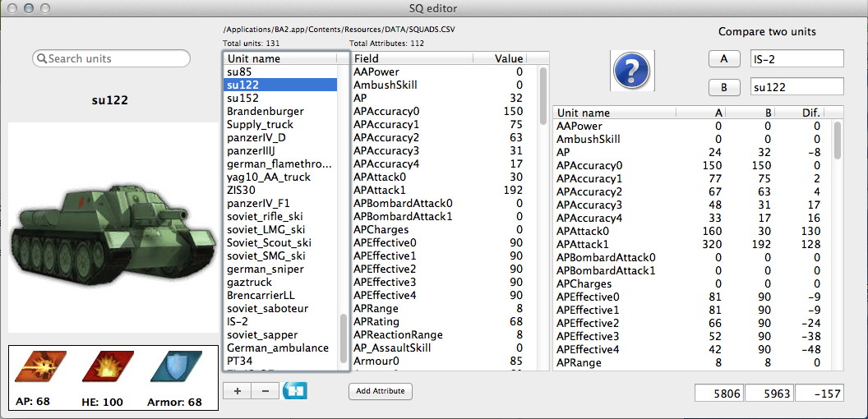
Task: Select panzerIIIJ in the unit list
Action: point(280,150)
